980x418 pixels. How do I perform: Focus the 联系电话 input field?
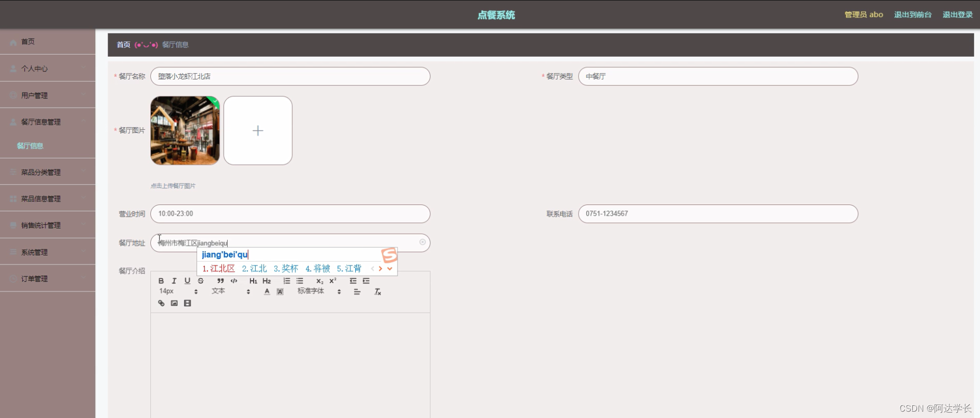[718, 214]
